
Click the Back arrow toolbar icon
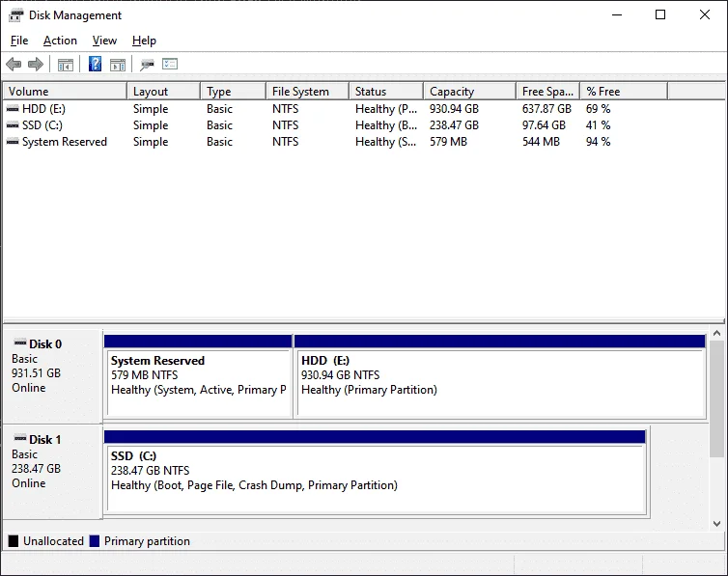(14, 64)
